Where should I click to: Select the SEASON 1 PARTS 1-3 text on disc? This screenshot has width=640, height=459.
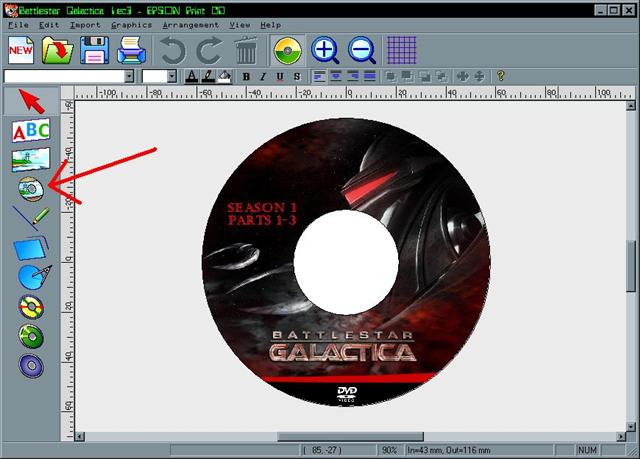[x=262, y=214]
